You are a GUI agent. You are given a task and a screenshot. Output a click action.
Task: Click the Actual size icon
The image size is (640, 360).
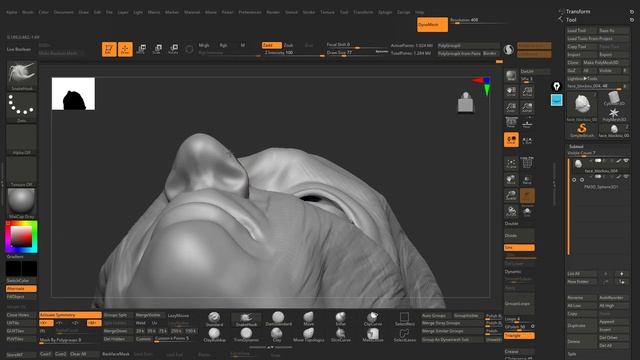point(527,91)
